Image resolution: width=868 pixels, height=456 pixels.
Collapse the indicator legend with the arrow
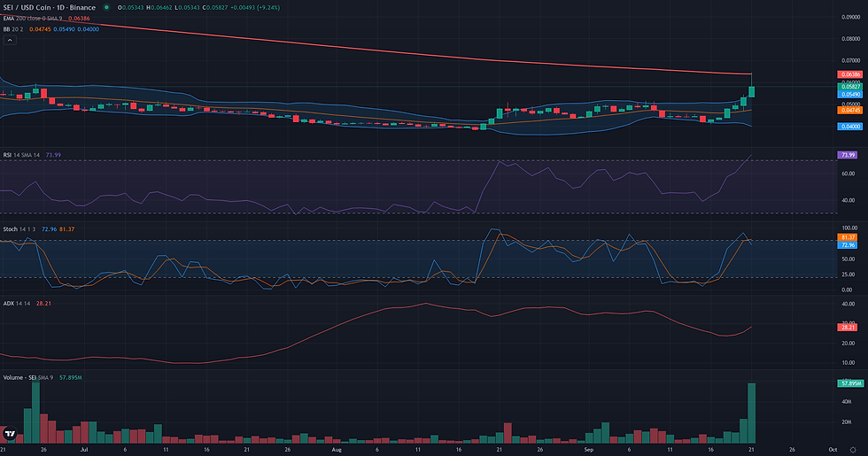pos(10,41)
